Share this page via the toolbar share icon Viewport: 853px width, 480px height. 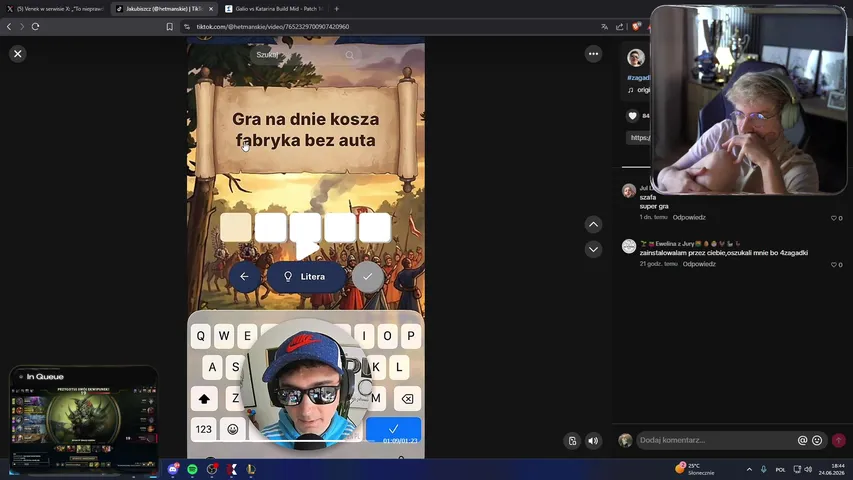click(x=620, y=27)
